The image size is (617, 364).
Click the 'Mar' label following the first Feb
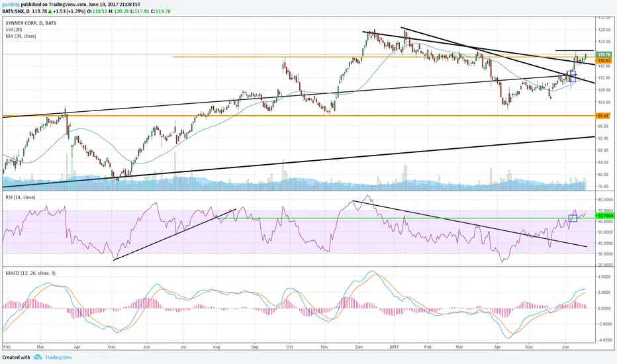[40, 347]
